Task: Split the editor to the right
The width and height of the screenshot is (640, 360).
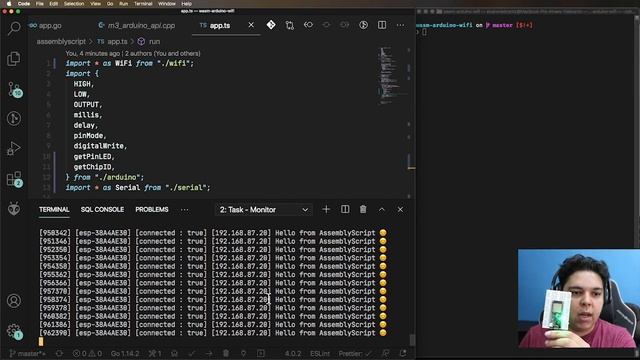Action: (382, 25)
